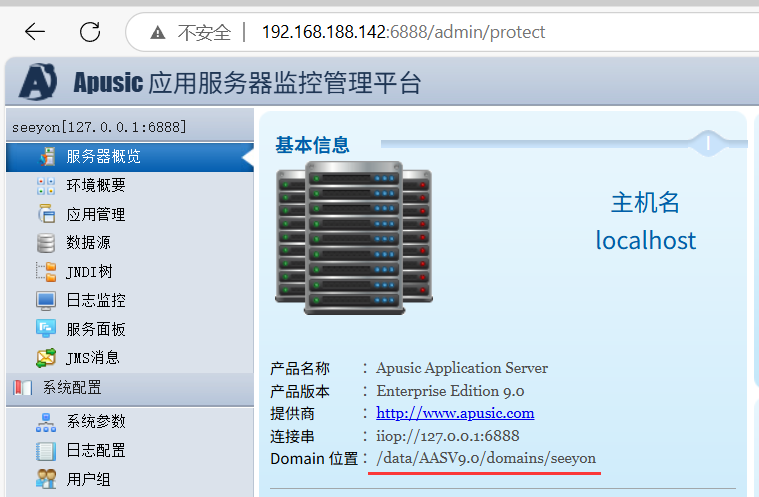Click the address bar URL field
Screen dimensions: 759x497
pyautogui.click(x=403, y=32)
